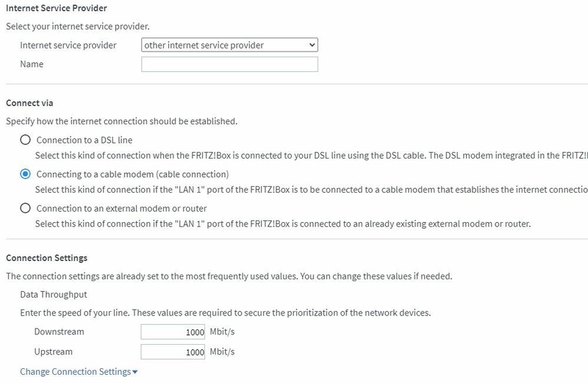This screenshot has width=588, height=383.
Task: Open the internet service provider dropdown
Action: click(x=229, y=46)
